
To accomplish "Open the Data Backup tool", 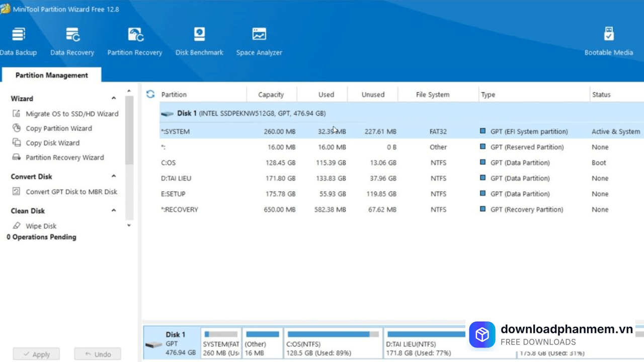I will (x=19, y=40).
